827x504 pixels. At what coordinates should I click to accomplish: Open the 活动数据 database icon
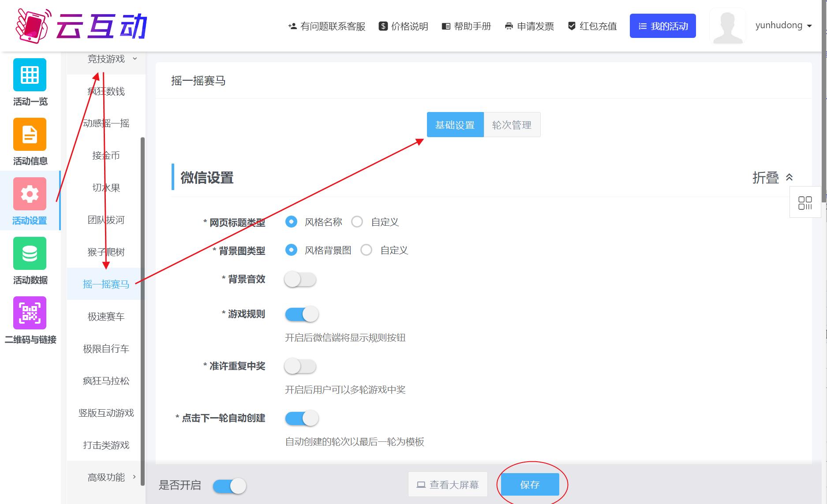[x=30, y=253]
